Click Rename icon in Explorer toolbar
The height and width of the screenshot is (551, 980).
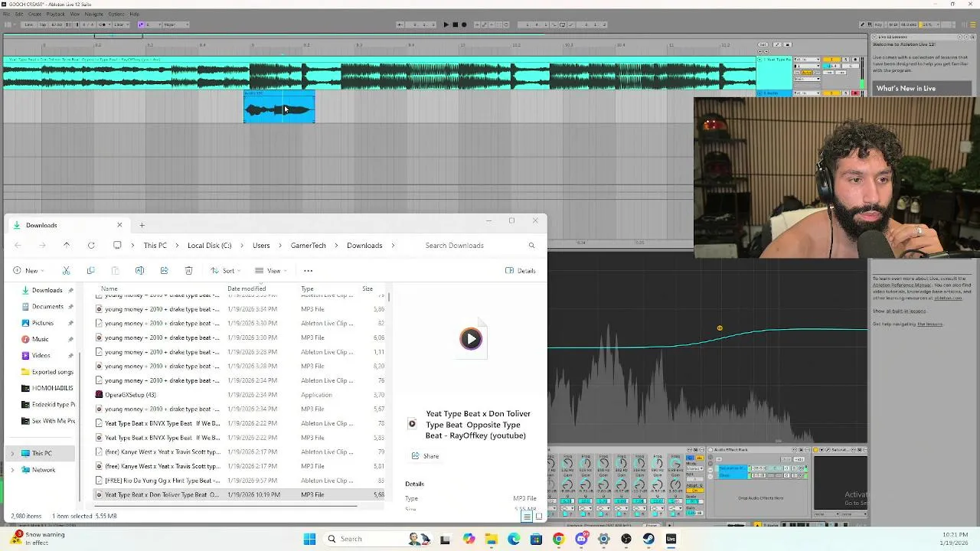point(139,270)
